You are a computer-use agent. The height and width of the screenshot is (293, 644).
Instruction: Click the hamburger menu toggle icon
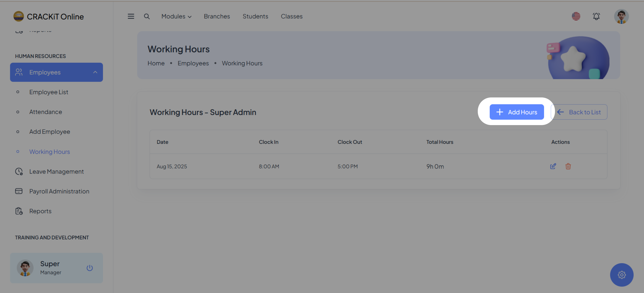[131, 16]
